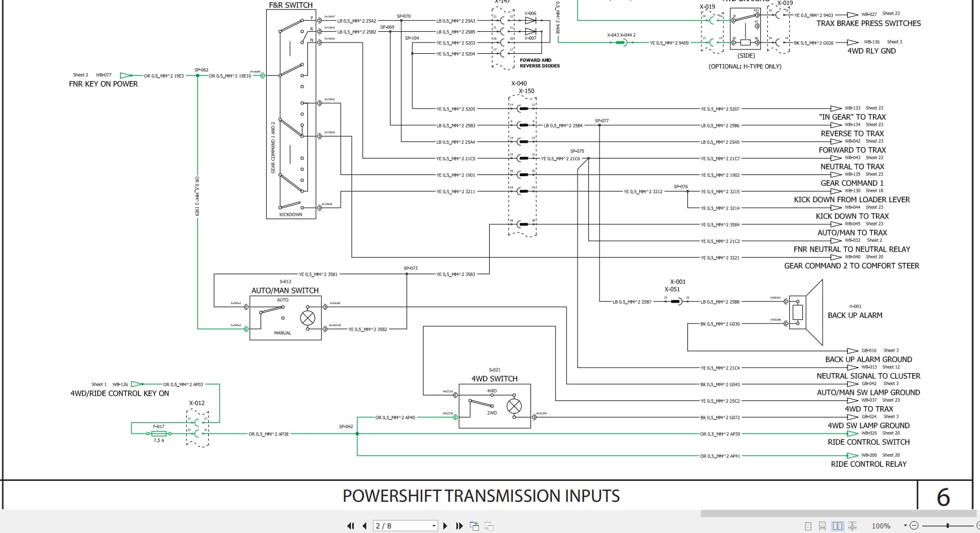Deselect the highlighted facing pages mode
980x533 pixels.
click(x=837, y=526)
